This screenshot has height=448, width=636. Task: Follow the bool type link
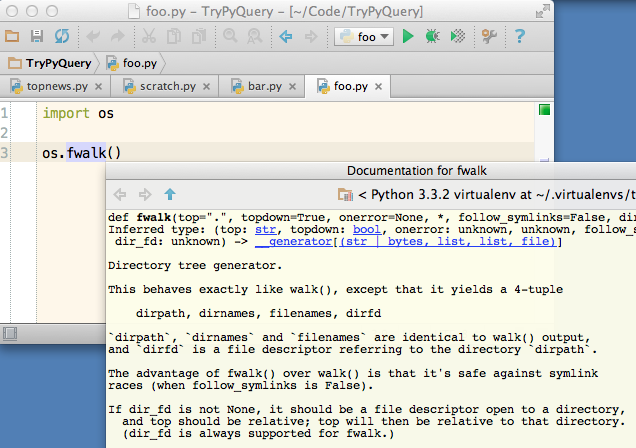[x=367, y=229]
